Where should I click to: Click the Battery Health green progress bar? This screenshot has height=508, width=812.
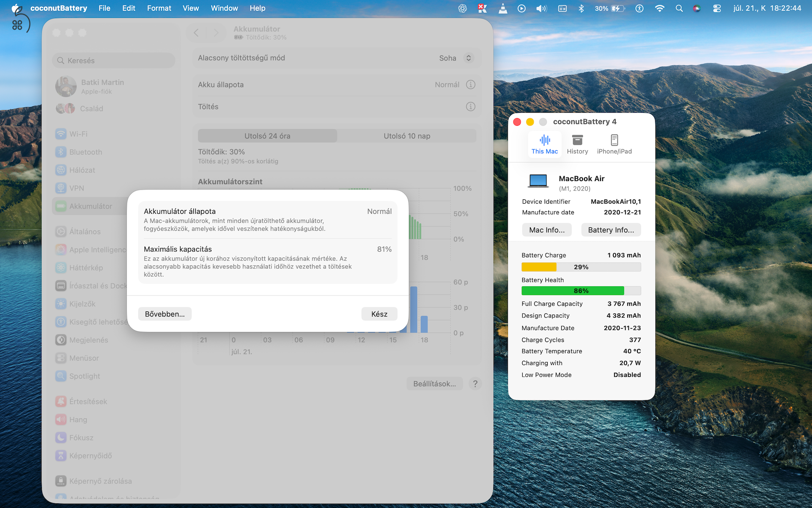(x=581, y=291)
